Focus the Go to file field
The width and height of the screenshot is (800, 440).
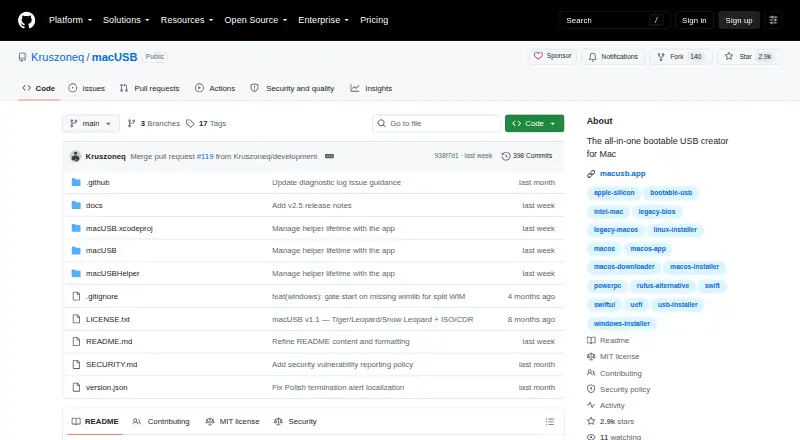437,124
